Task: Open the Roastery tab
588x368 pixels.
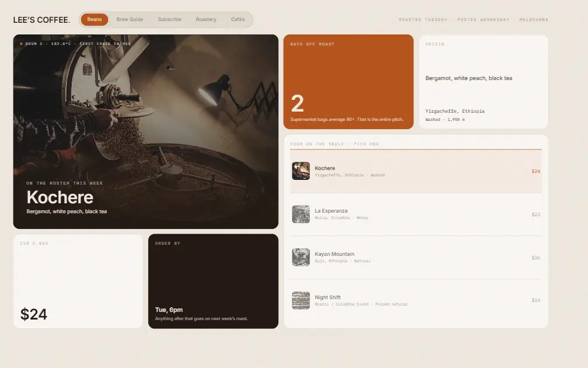Action: click(x=206, y=19)
